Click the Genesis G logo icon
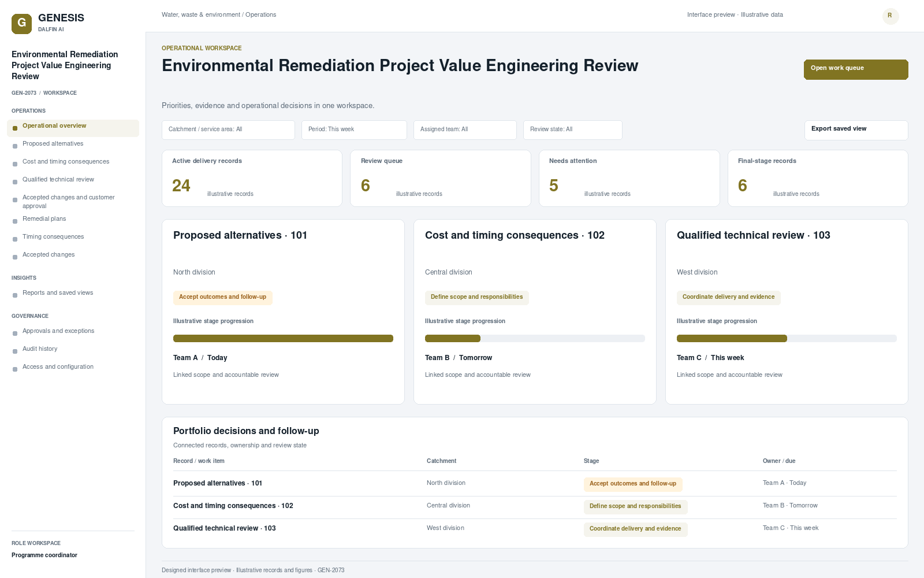This screenshot has width=924, height=578. pyautogui.click(x=21, y=24)
